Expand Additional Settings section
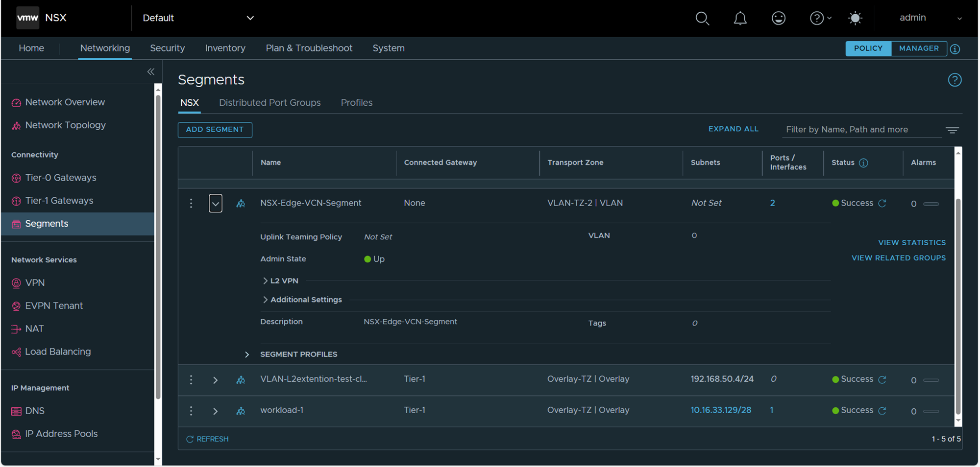 pos(302,300)
